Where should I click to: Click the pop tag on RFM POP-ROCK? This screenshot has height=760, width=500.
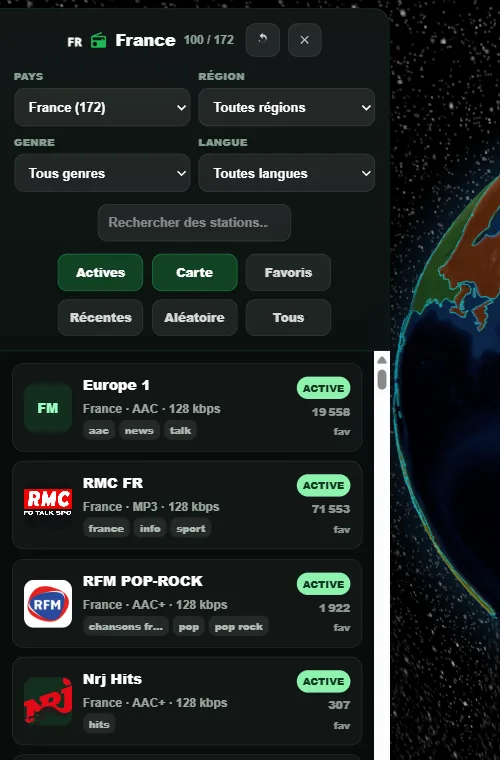pos(188,626)
